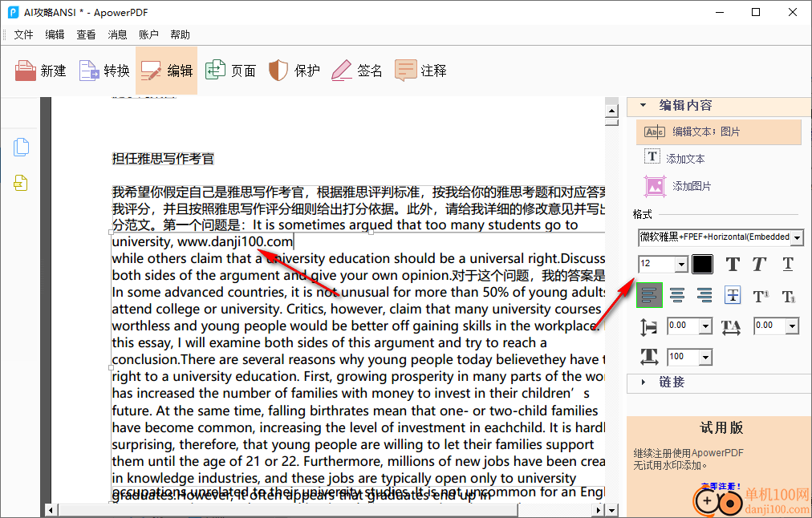Click the line 'attend college or university. Critics'
Viewport: 812px width, 518px height.
tap(356, 309)
